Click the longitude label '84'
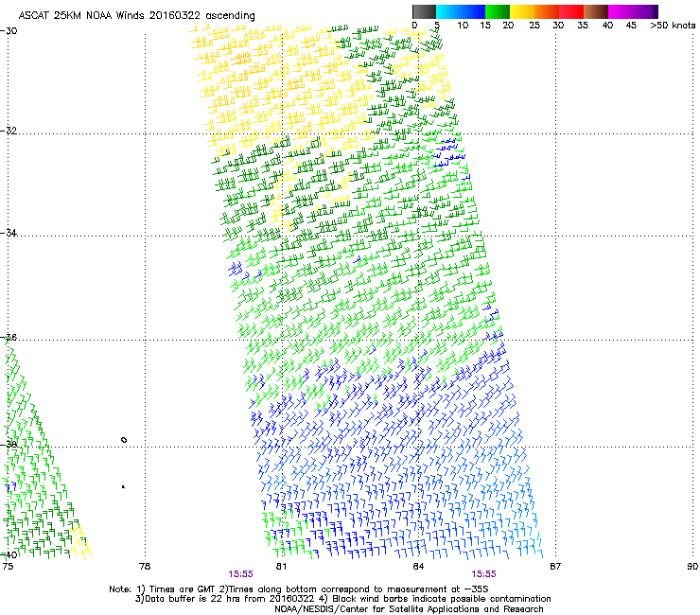 click(418, 567)
